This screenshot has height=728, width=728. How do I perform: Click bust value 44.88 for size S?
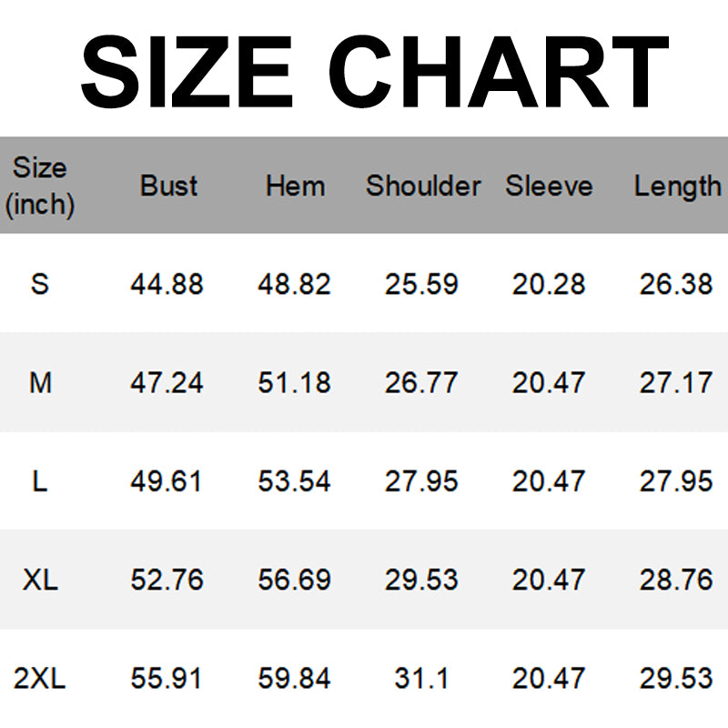[x=167, y=284]
